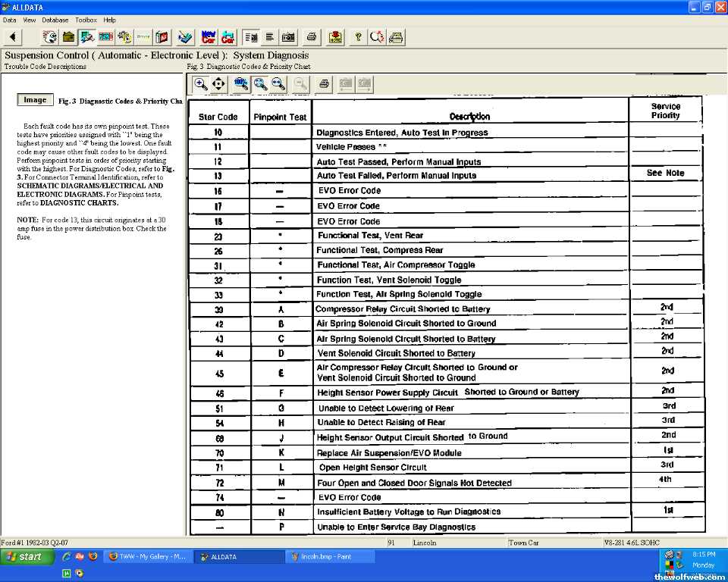This screenshot has width=728, height=582.
Task: Open the Data menu
Action: click(x=9, y=20)
